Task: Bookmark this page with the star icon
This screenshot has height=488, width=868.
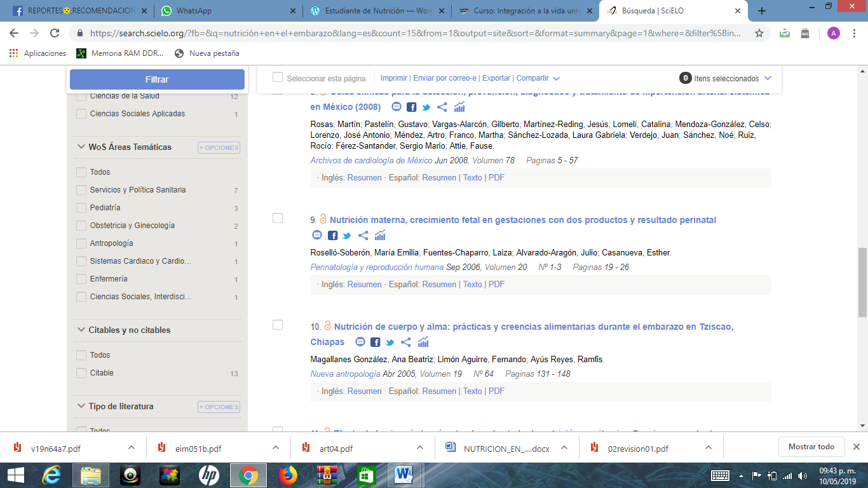Action: pos(759,34)
